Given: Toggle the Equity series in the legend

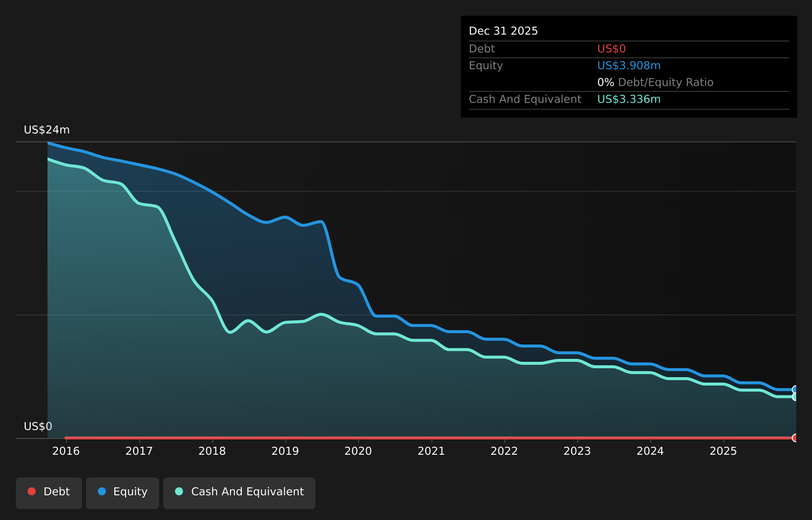Looking at the screenshot, I should pyautogui.click(x=123, y=493).
